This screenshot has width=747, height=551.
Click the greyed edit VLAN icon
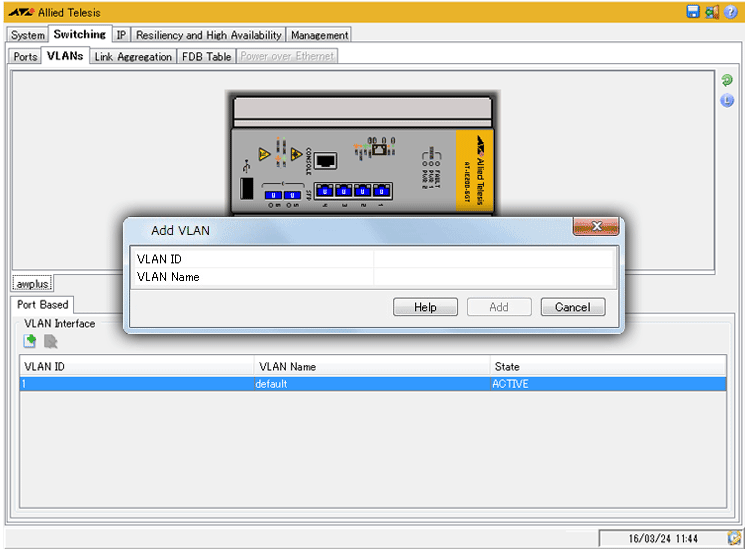click(50, 341)
